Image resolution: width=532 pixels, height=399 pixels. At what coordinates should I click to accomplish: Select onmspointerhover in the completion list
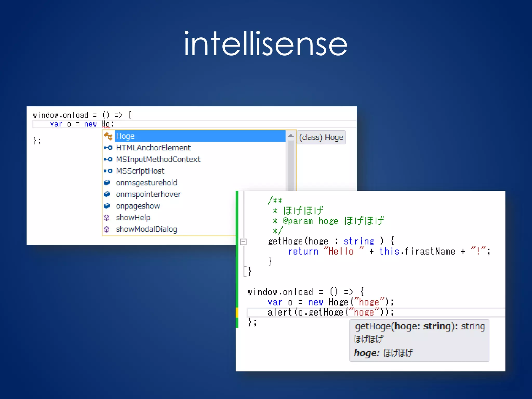pos(148,194)
